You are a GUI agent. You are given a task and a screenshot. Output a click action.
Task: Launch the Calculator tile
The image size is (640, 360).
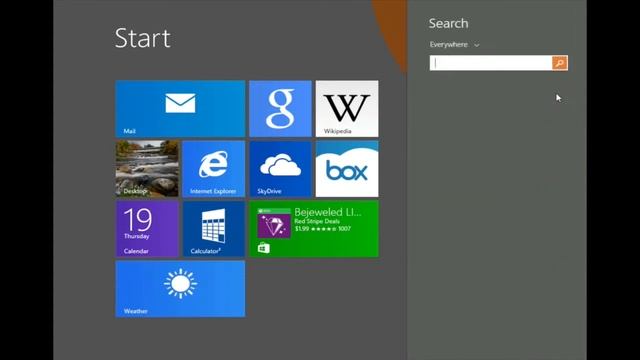[x=213, y=229]
